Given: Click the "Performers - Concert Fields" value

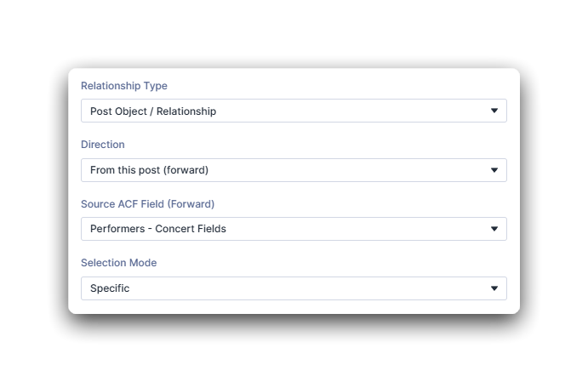Looking at the screenshot, I should click(x=157, y=229).
